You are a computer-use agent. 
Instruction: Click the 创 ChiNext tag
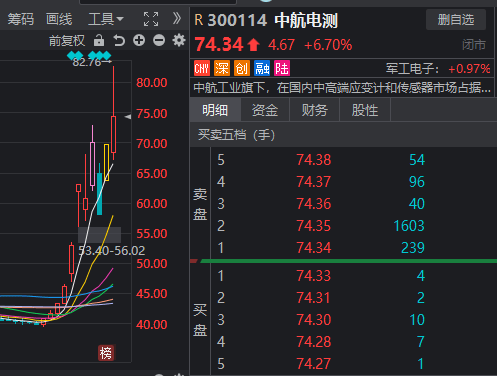point(242,68)
